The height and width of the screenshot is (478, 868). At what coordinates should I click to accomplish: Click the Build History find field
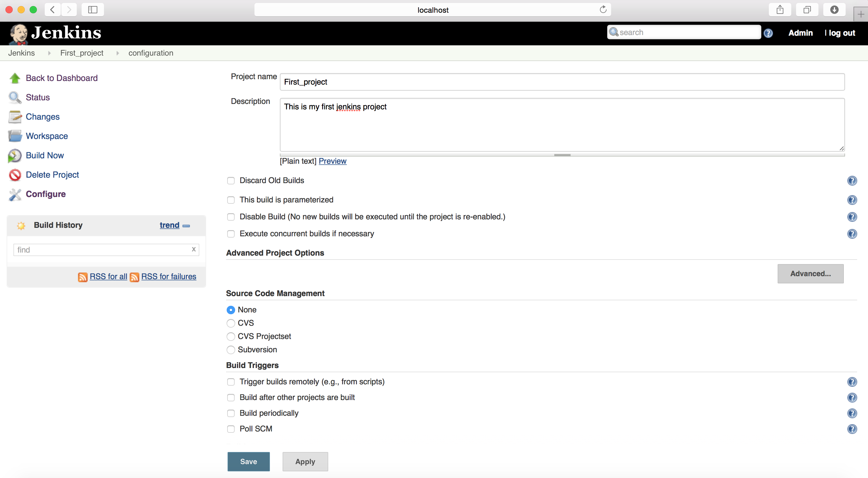106,250
